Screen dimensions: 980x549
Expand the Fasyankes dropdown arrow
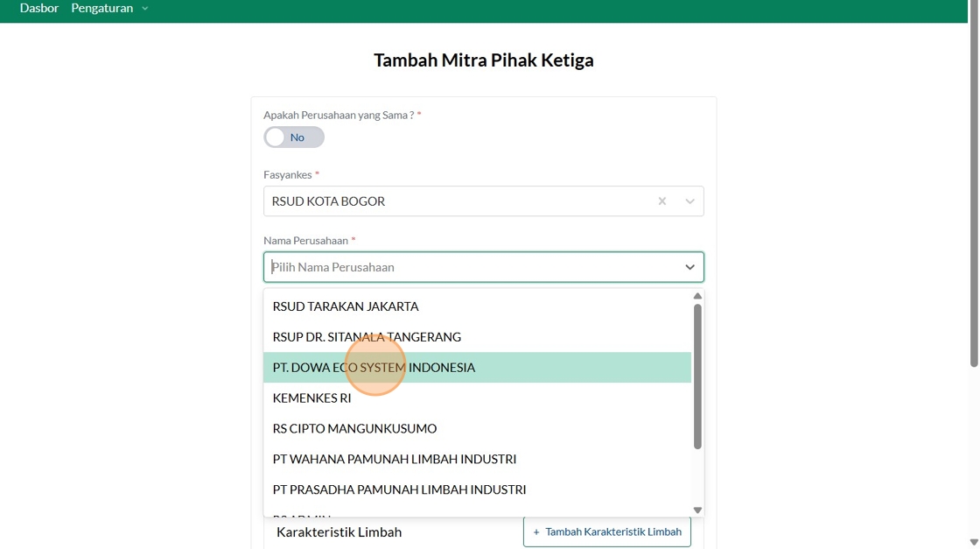pos(689,201)
